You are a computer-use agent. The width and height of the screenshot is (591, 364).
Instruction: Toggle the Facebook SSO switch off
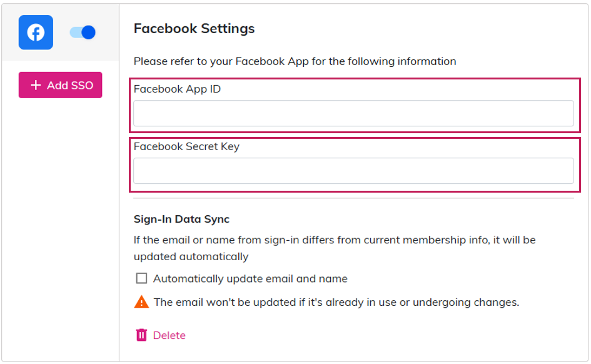point(83,33)
